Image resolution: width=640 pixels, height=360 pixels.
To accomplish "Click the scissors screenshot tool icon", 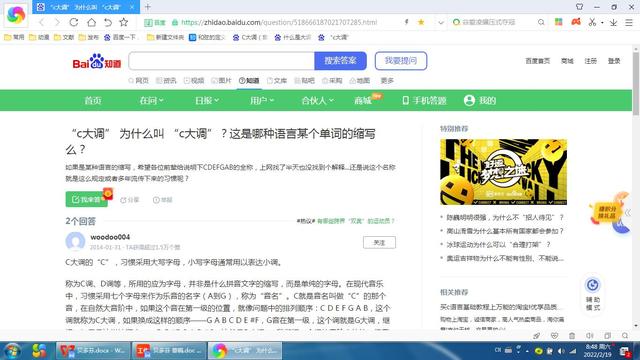I will coord(592,22).
